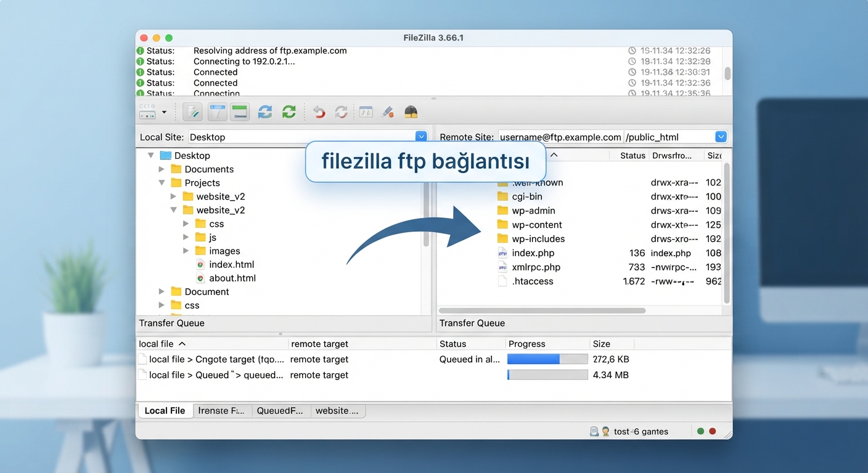This screenshot has height=473, width=868.
Task: Select about.html in the local tree
Action: pyautogui.click(x=232, y=278)
